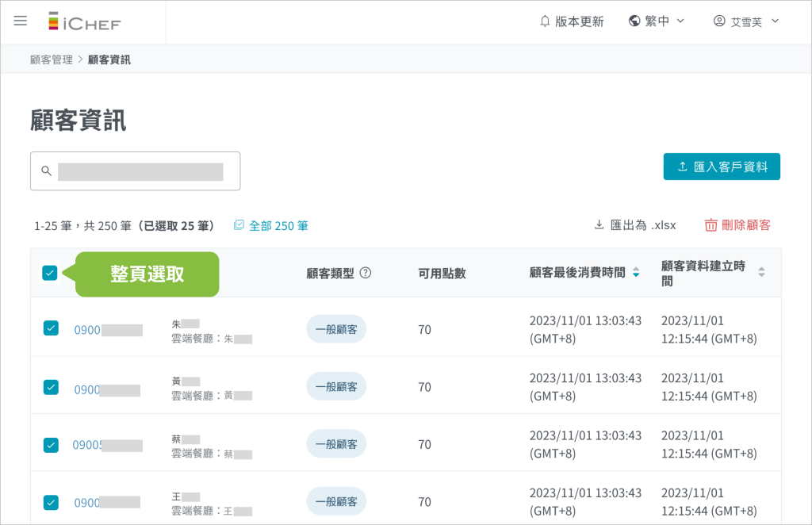Click the search magnifier icon
The height and width of the screenshot is (525, 812).
point(46,171)
